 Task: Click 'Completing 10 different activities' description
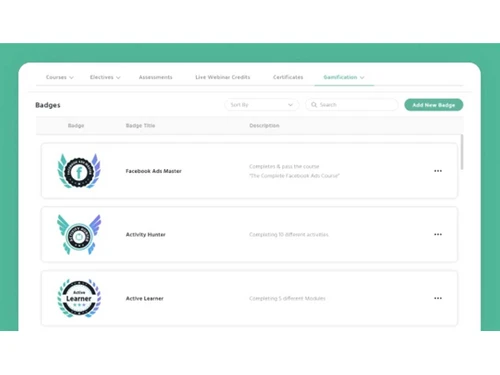(289, 235)
